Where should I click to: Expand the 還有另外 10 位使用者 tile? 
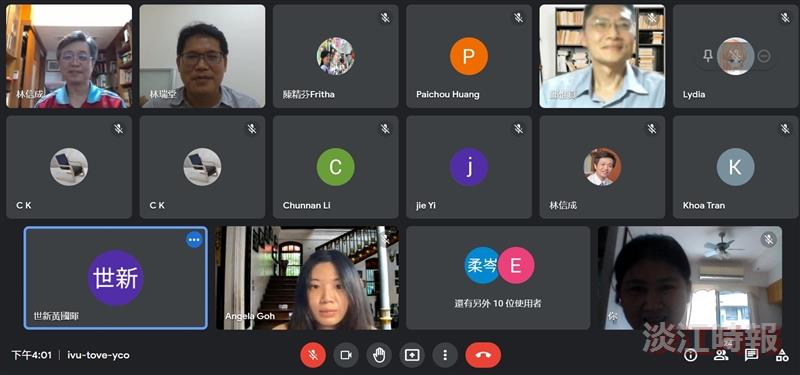click(x=498, y=278)
